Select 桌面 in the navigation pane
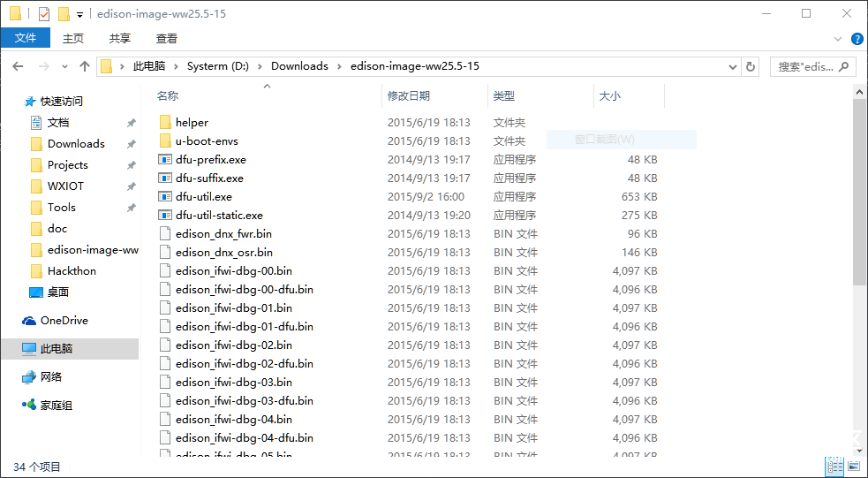This screenshot has height=478, width=868. [57, 292]
